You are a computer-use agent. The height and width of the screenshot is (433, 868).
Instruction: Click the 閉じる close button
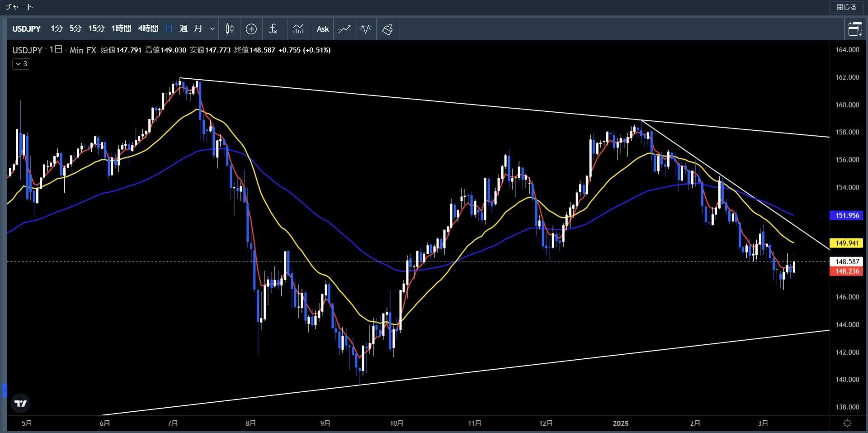846,7
